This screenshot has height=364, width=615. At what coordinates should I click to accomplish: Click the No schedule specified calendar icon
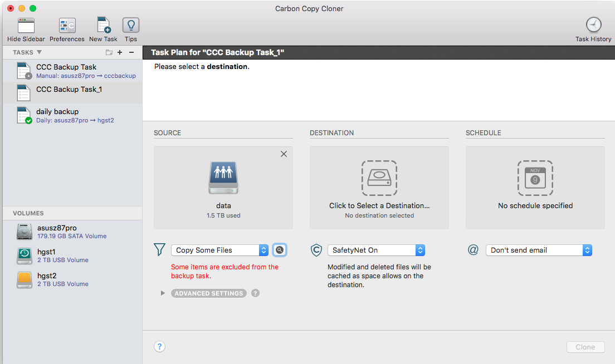pyautogui.click(x=535, y=178)
